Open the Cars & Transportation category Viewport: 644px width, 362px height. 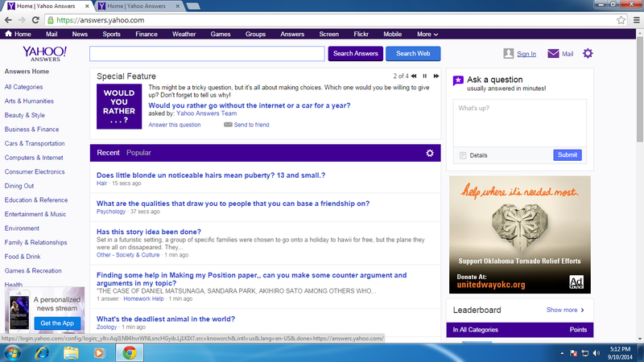click(x=35, y=144)
